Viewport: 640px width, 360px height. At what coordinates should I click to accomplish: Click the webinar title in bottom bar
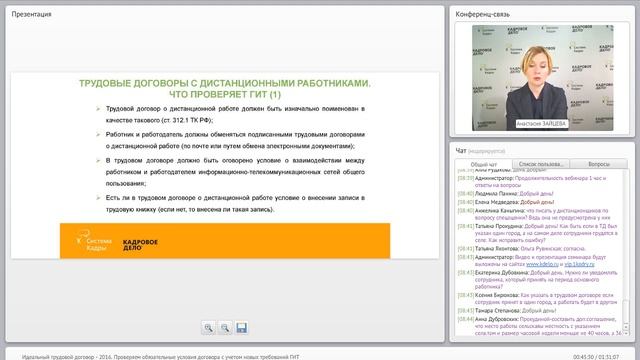coord(160,357)
